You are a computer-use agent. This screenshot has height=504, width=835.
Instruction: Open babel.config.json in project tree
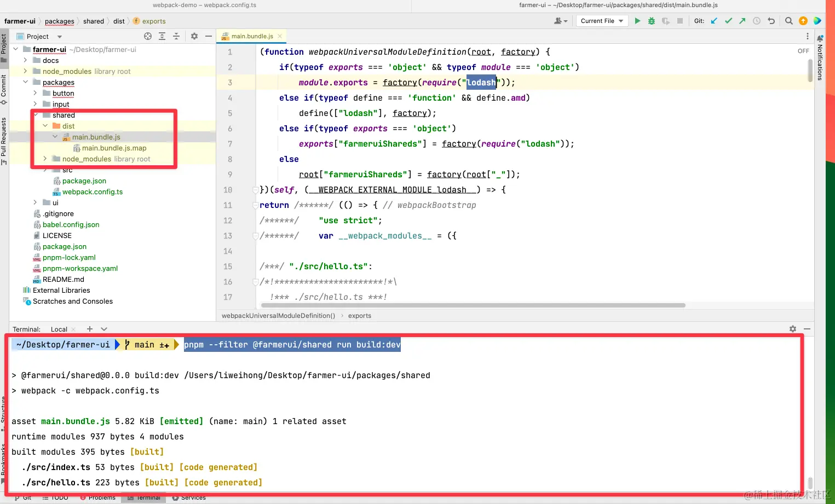point(71,224)
